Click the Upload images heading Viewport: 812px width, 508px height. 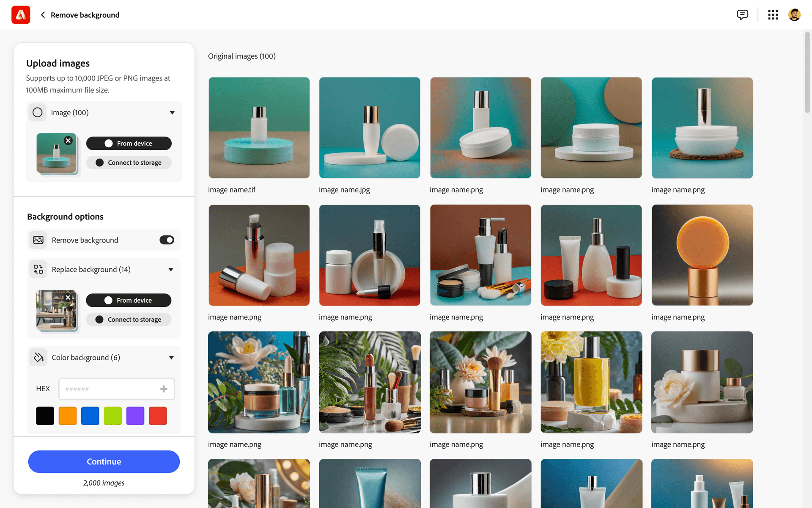pyautogui.click(x=58, y=63)
